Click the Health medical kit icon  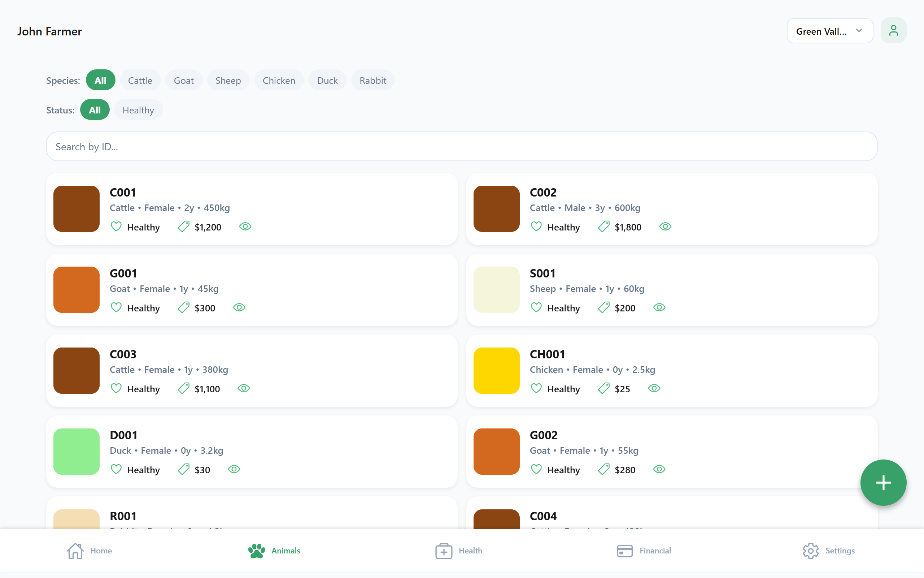(x=444, y=551)
